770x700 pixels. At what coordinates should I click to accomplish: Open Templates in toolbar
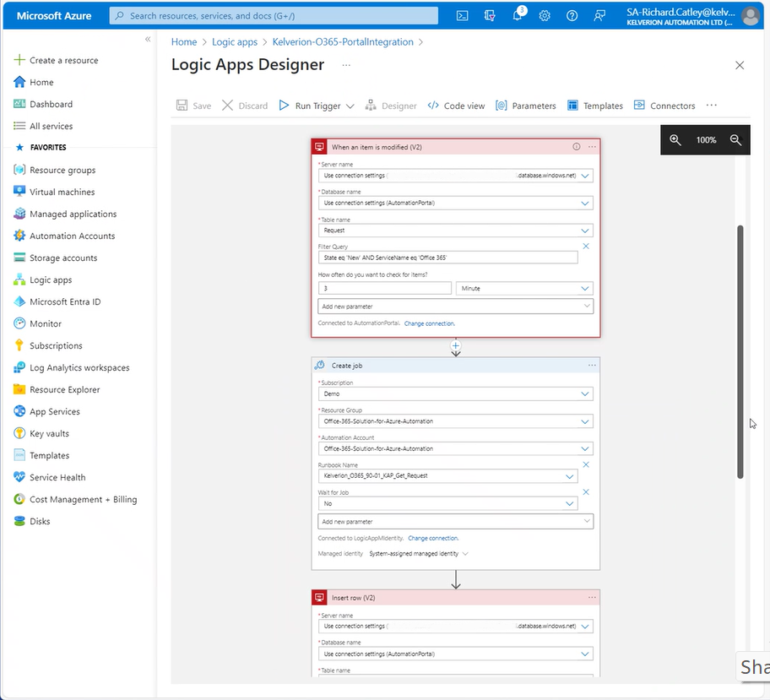point(594,106)
